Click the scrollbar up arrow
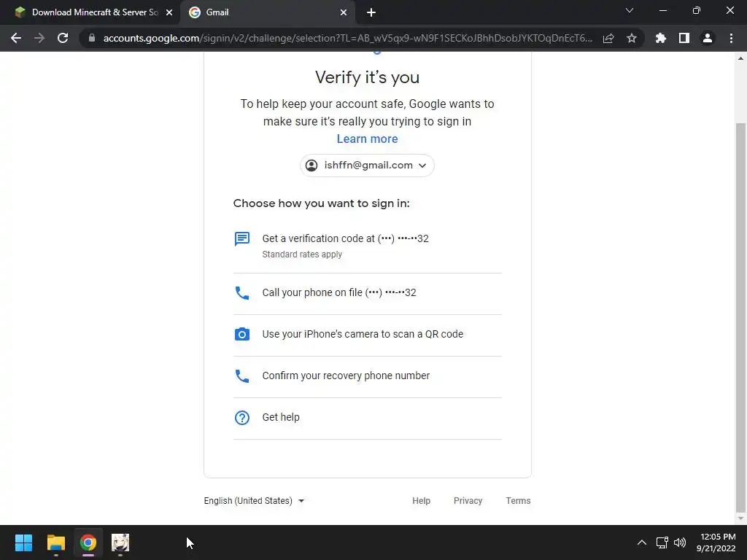This screenshot has width=747, height=560. click(x=741, y=58)
